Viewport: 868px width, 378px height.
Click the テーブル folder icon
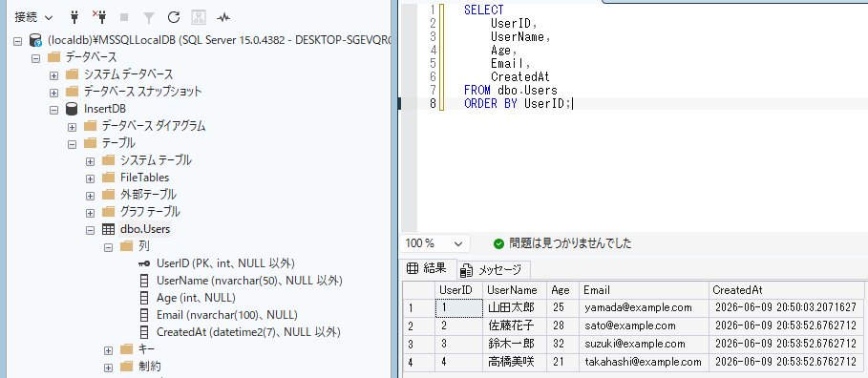(90, 143)
